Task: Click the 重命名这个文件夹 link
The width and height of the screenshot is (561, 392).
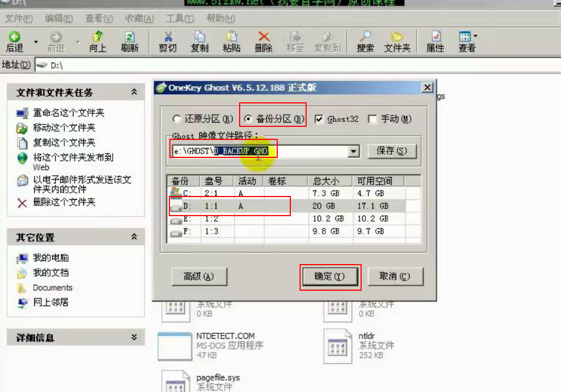Action: 69,113
